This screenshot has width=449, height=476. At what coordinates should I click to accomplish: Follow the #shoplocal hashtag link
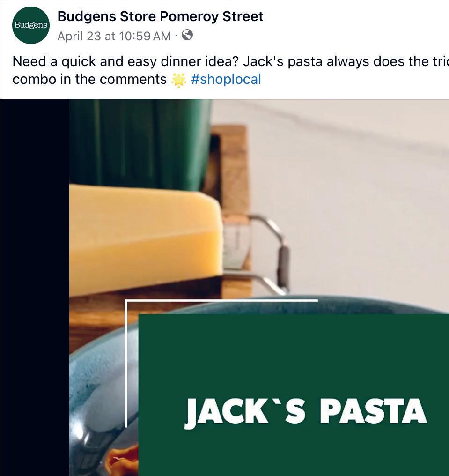click(226, 80)
